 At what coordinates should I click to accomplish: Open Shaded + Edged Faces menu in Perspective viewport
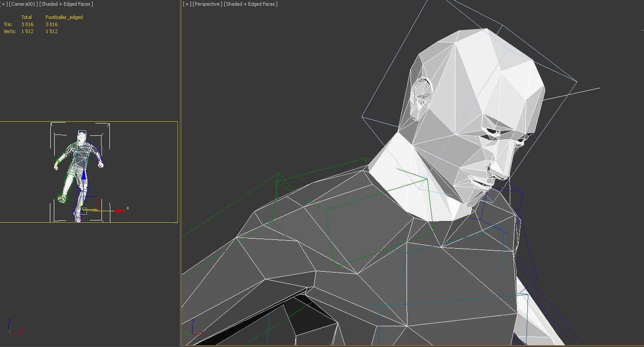click(x=251, y=4)
